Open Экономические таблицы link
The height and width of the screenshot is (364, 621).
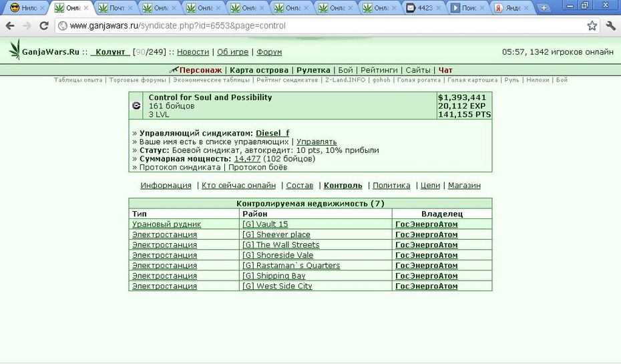click(211, 80)
